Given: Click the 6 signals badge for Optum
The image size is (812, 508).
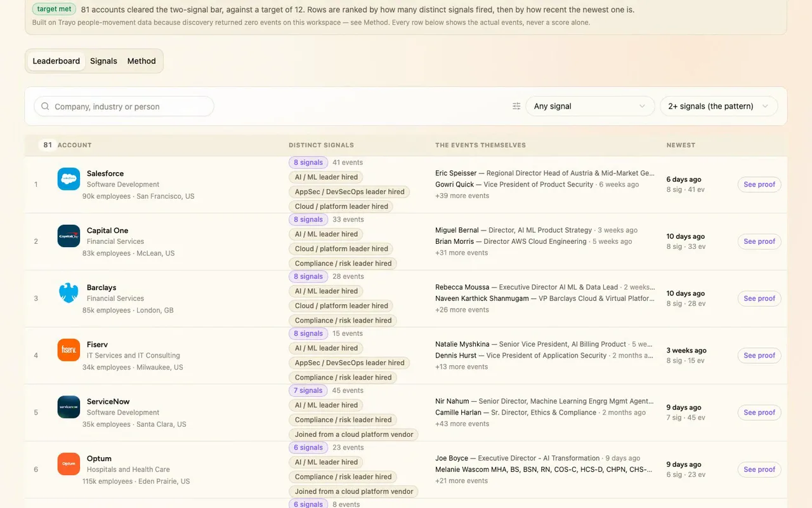Looking at the screenshot, I should coord(308,448).
